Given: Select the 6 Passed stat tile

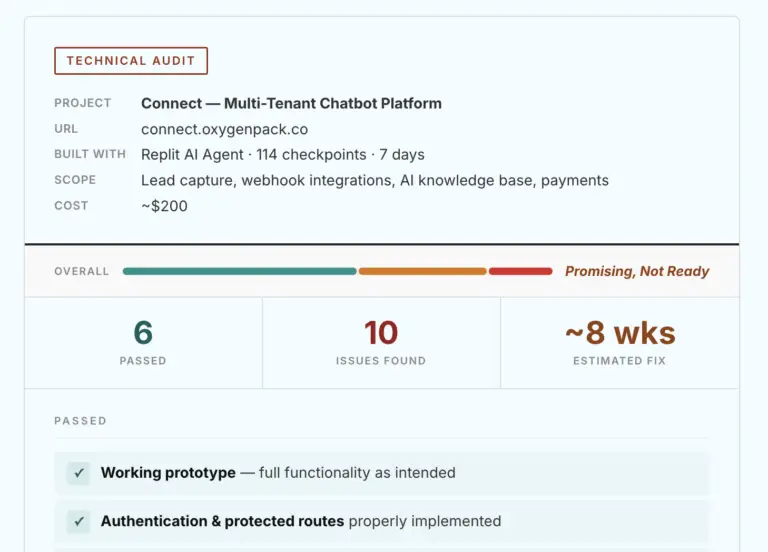Looking at the screenshot, I should (x=143, y=342).
